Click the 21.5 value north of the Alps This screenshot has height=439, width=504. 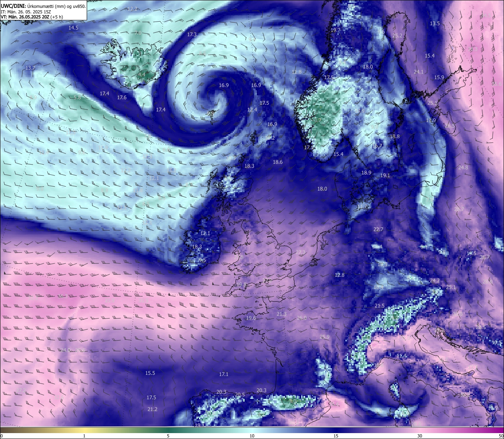[x=380, y=306]
